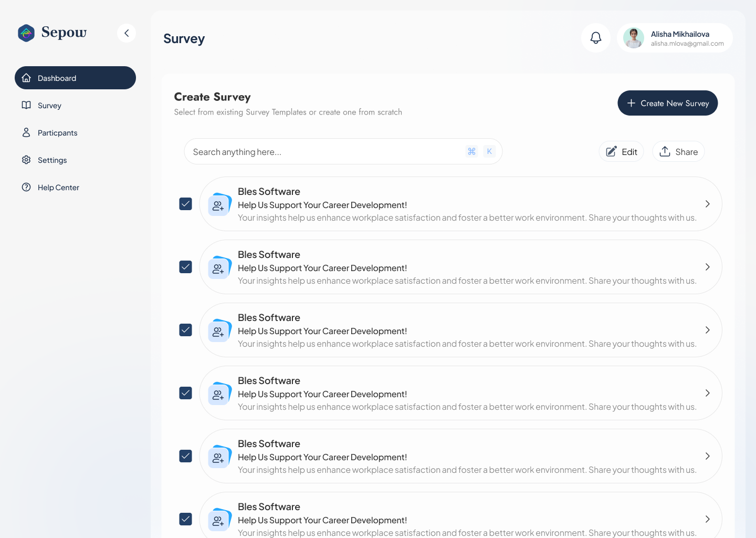Uncheck the fifth survey row checkbox
The width and height of the screenshot is (756, 538).
pyautogui.click(x=186, y=456)
